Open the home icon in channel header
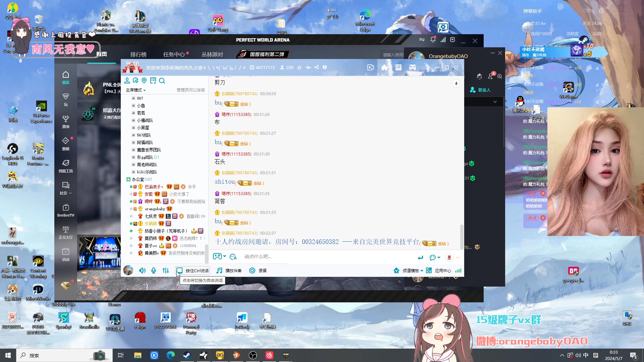Image resolution: width=644 pixels, height=362 pixels. (384, 67)
